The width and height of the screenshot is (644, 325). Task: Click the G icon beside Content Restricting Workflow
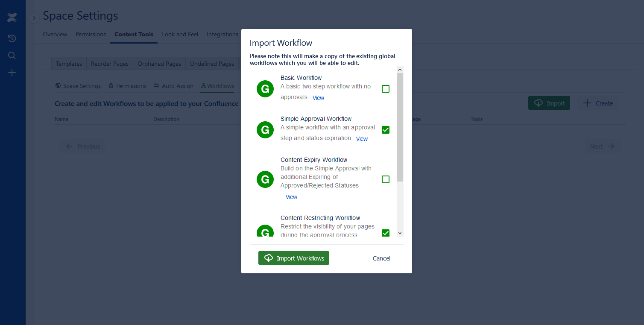265,231
